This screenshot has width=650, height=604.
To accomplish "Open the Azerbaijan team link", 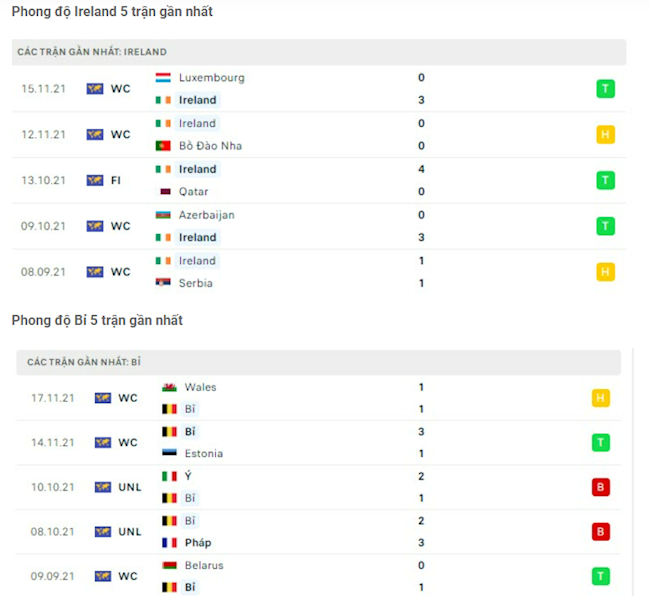I will click(x=207, y=215).
